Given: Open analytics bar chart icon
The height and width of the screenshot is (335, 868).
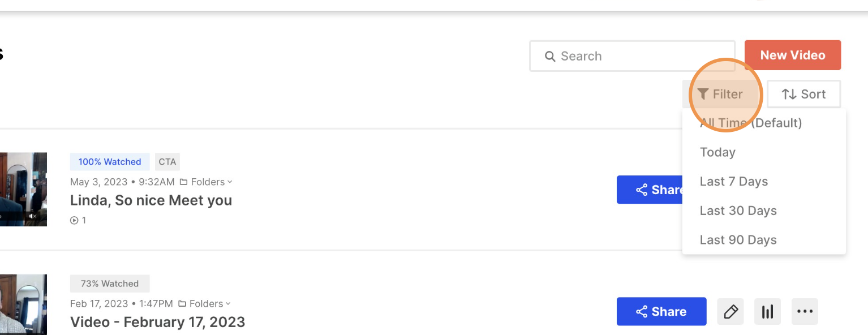Looking at the screenshot, I should 767,312.
